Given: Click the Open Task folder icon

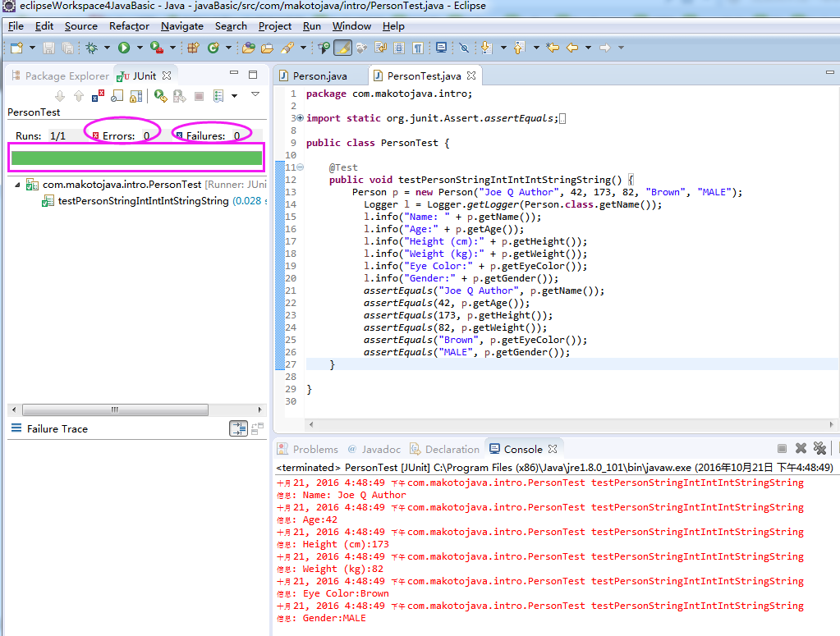Looking at the screenshot, I should pos(268,48).
